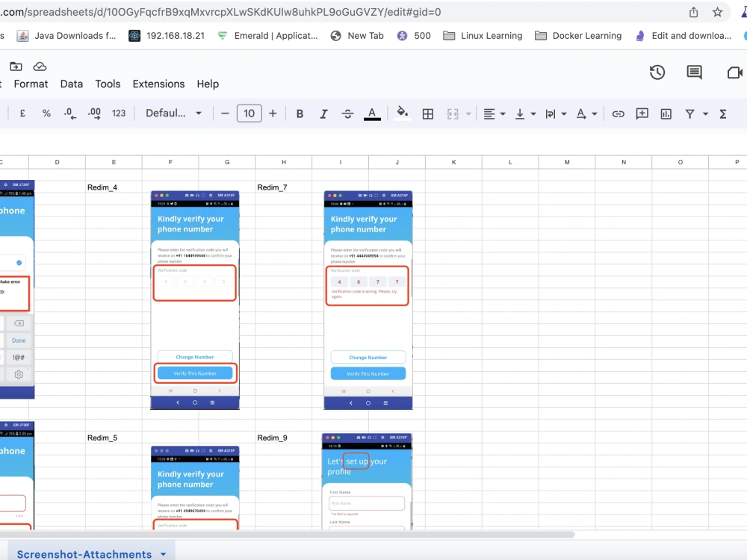The width and height of the screenshot is (747, 560).
Task: Open vertical align dropdown
Action: pos(525,113)
